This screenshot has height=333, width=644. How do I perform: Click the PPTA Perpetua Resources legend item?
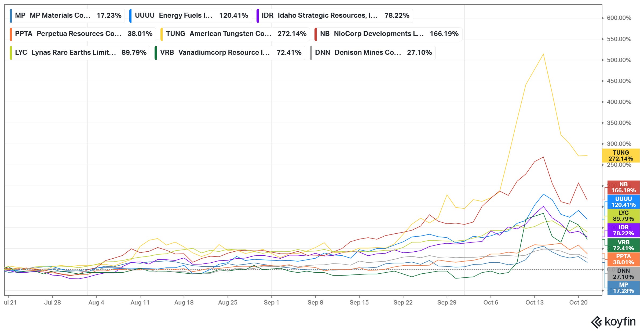pyautogui.click(x=83, y=34)
